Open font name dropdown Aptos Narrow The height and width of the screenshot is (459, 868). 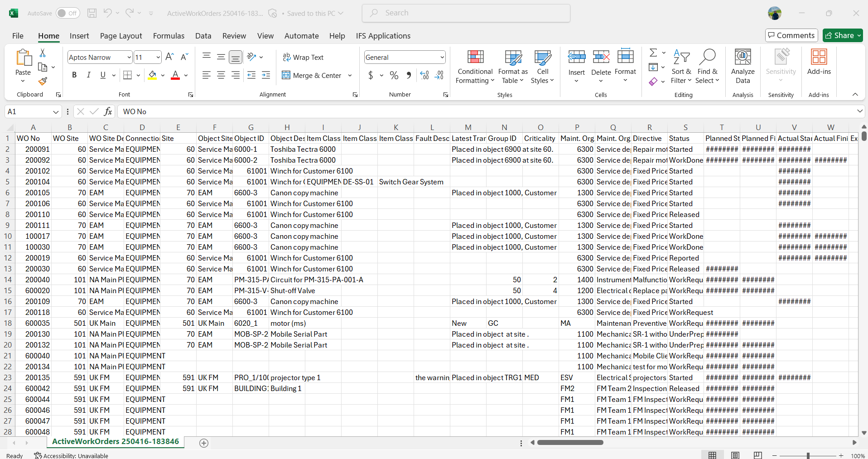point(129,57)
